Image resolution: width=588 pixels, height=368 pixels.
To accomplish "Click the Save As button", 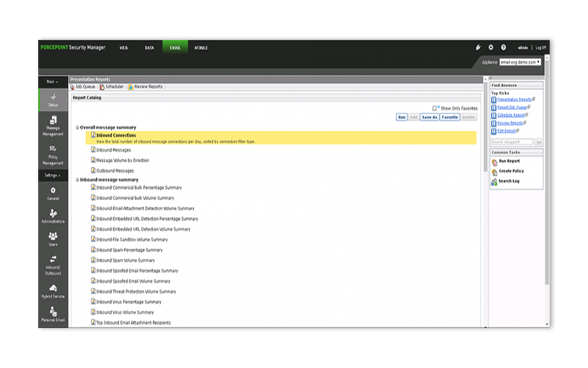I will (x=430, y=117).
